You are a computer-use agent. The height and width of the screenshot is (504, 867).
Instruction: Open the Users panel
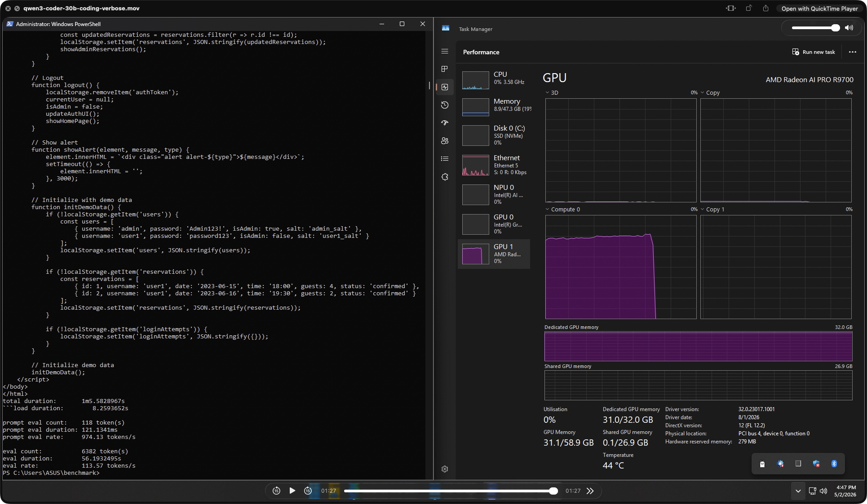pos(445,140)
